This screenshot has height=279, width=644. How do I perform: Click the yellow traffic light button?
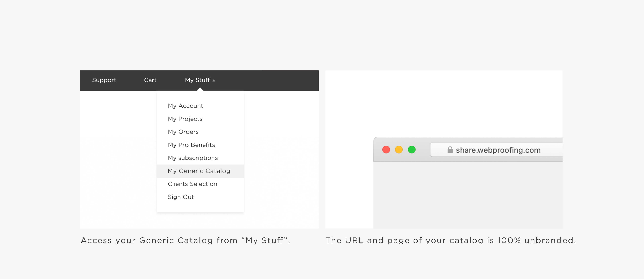click(399, 150)
